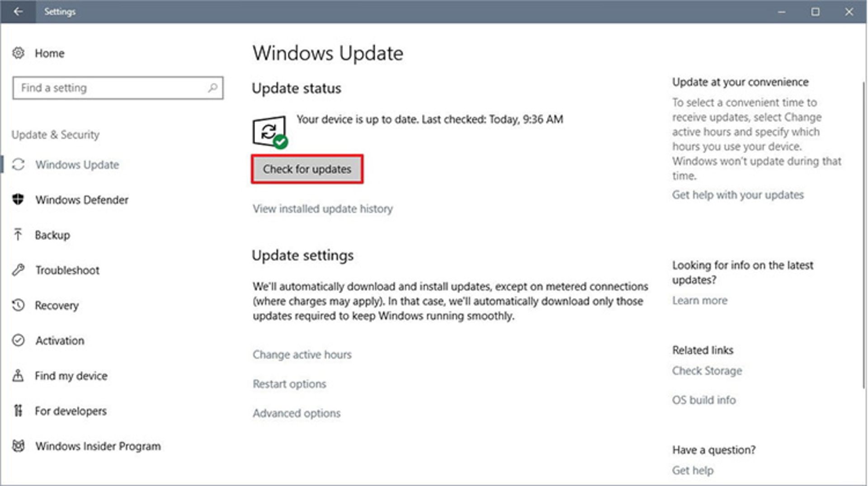Click the Learn more link
The width and height of the screenshot is (868, 486).
[700, 301]
